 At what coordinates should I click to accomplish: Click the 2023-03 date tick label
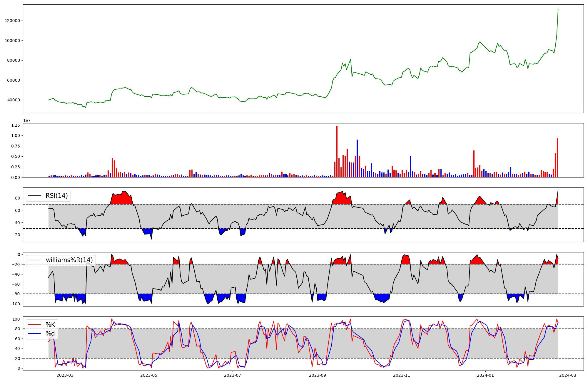point(65,375)
